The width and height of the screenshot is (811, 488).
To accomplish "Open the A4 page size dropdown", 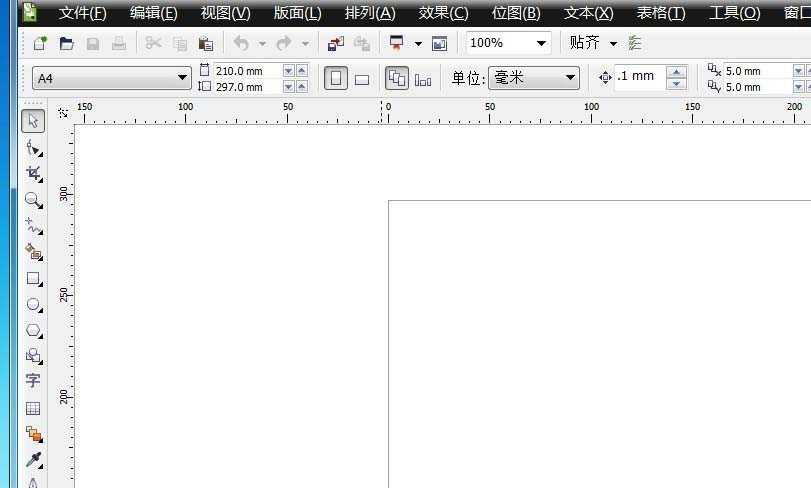I will [182, 78].
